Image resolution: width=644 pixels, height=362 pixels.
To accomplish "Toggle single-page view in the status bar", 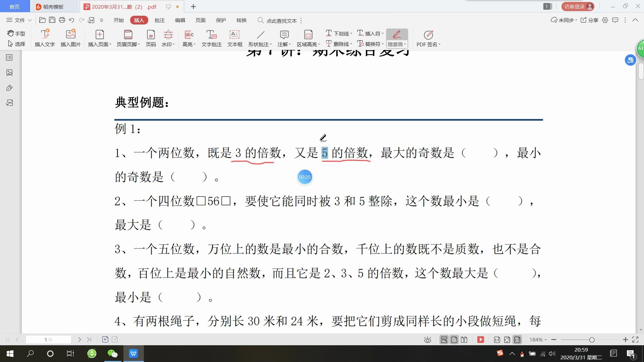I will coord(454,339).
